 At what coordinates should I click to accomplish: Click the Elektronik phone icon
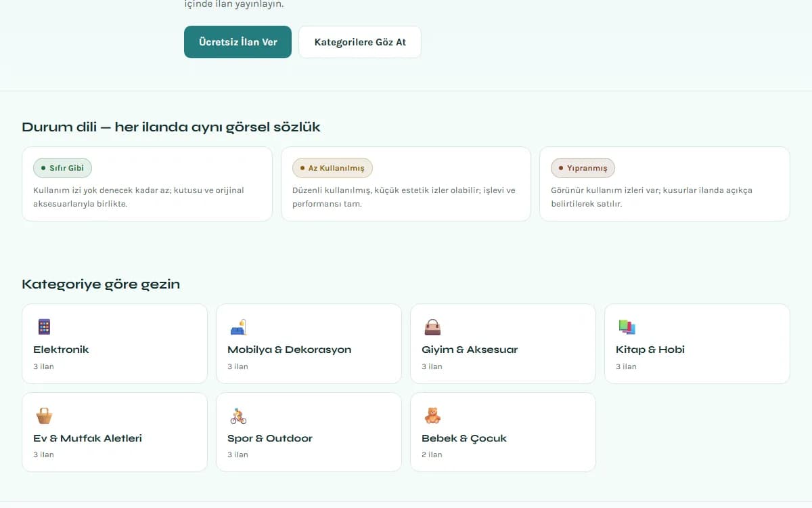point(44,327)
